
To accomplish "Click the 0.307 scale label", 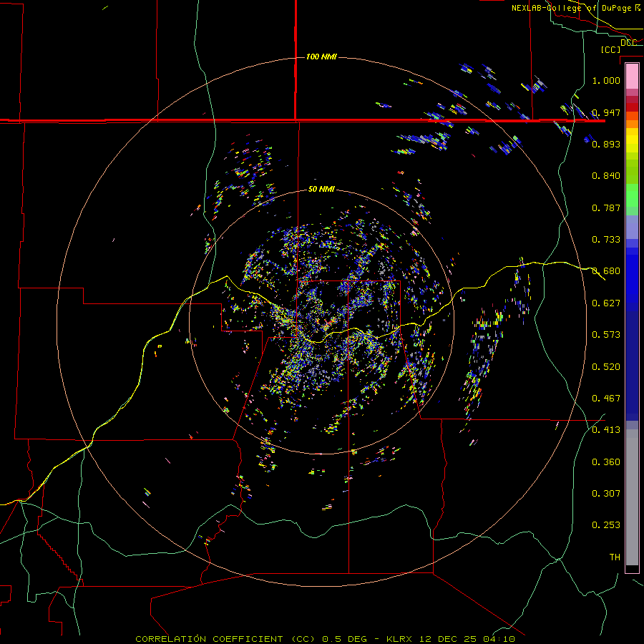I will tap(606, 494).
